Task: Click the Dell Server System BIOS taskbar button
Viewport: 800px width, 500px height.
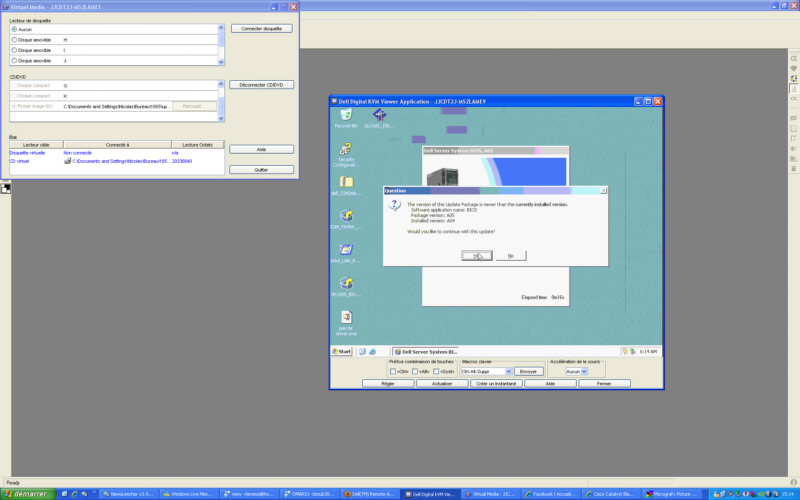Action: [426, 352]
